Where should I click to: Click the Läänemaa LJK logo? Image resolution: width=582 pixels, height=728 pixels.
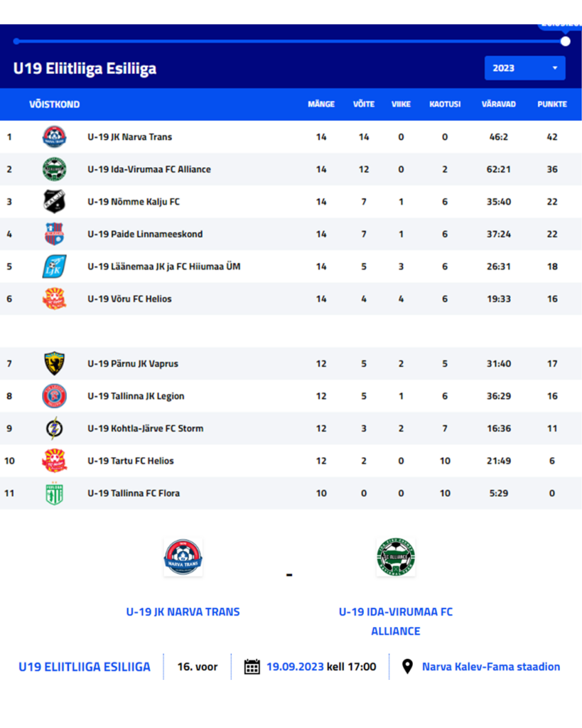(x=54, y=266)
